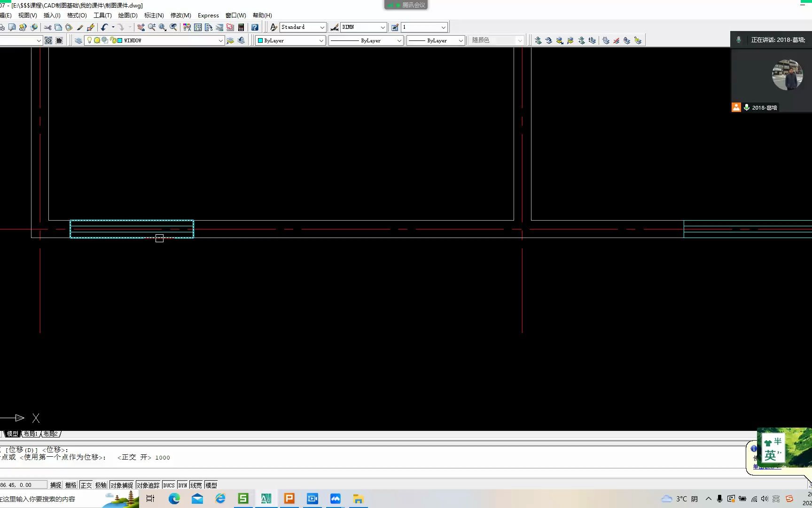Screen dimensions: 812x508
Task: Open the 修改(M) menu
Action: click(x=180, y=15)
